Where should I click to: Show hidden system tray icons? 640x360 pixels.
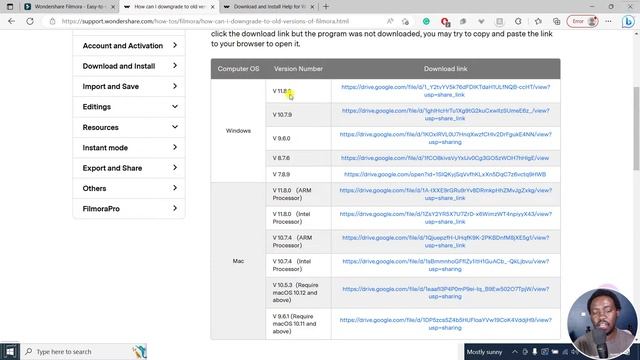pyautogui.click(x=515, y=352)
